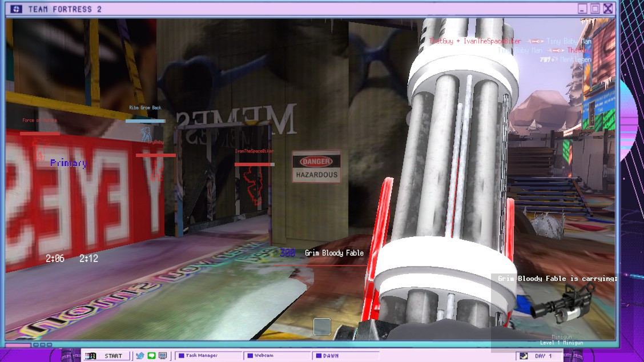644x362 pixels.
Task: Close the Team Fortress 2 window
Action: point(608,9)
